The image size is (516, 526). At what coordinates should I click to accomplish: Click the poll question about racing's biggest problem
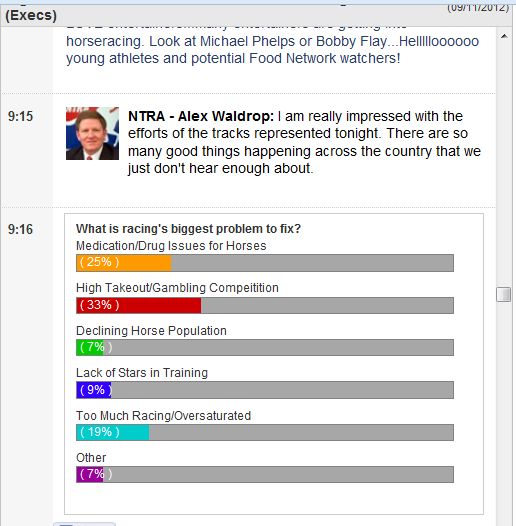[188, 229]
